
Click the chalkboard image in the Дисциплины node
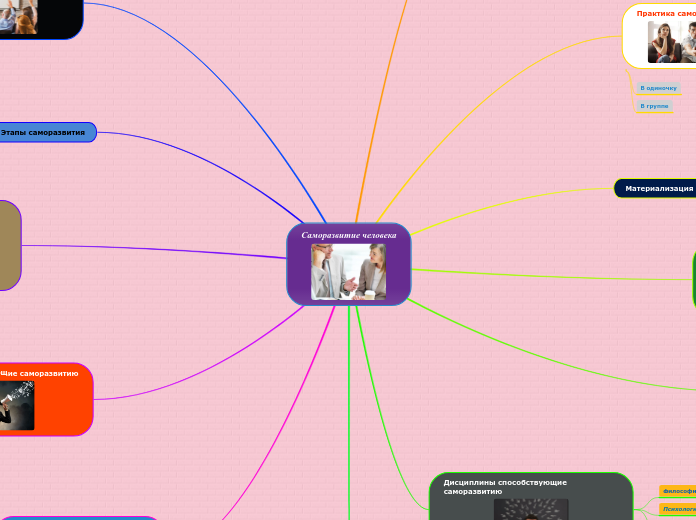click(531, 509)
